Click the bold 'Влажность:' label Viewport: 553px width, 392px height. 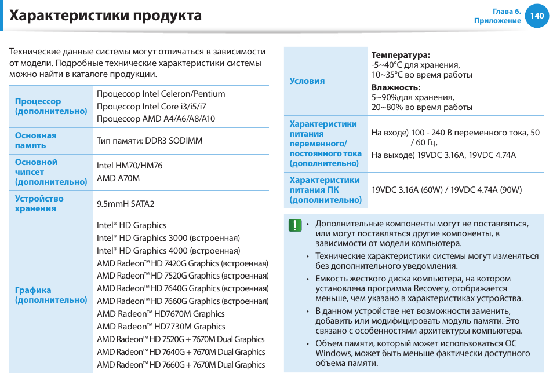point(396,87)
